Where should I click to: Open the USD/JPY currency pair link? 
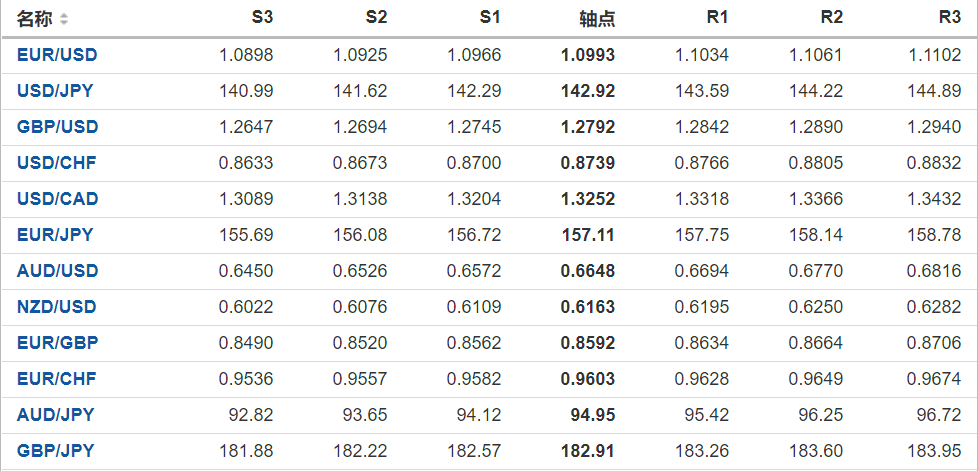coord(55,91)
